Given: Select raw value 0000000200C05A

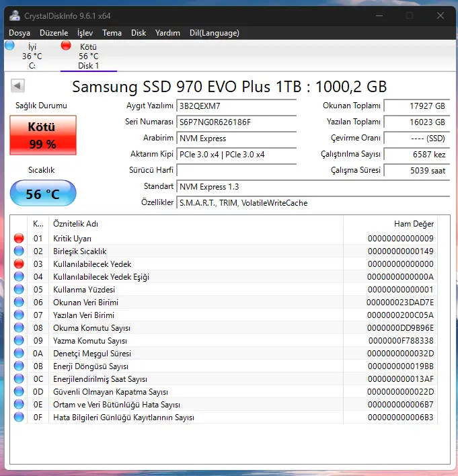Looking at the screenshot, I should [400, 315].
